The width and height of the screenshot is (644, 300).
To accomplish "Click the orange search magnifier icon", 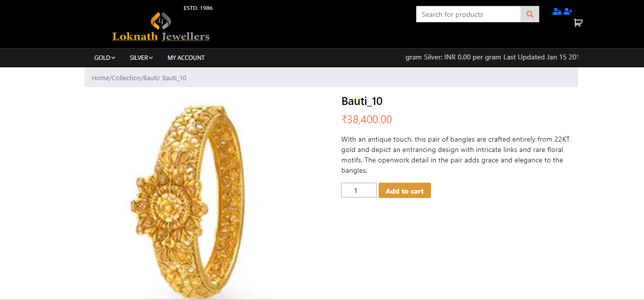I will [x=530, y=14].
